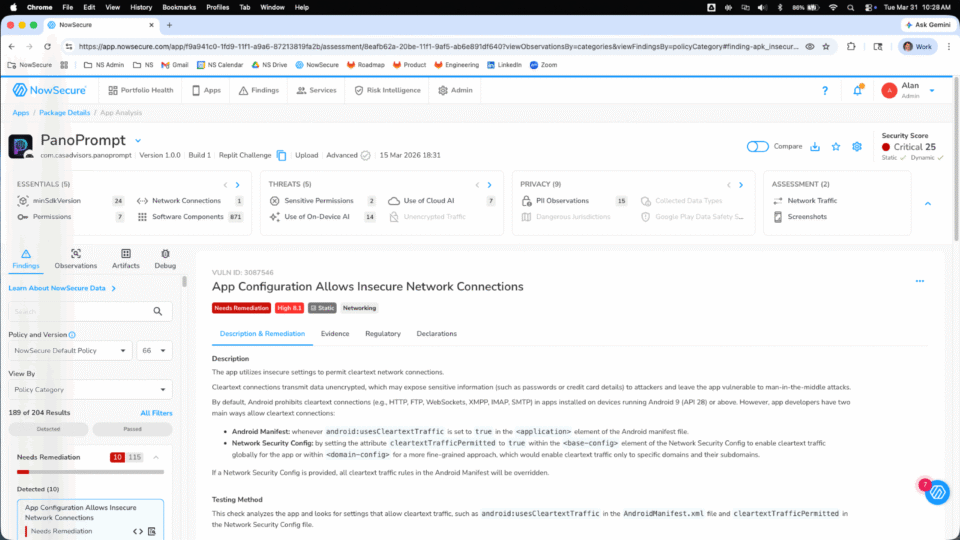The width and height of the screenshot is (960, 540).
Task: Collapse the summary cards panel chevron
Action: click(928, 204)
